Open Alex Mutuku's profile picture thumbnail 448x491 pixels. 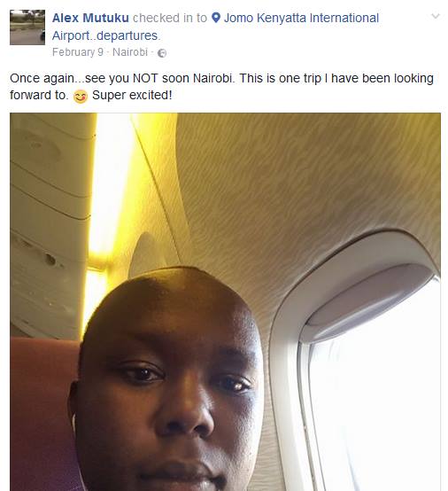[x=27, y=27]
